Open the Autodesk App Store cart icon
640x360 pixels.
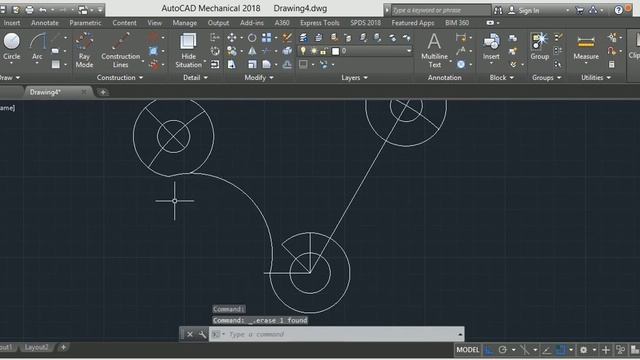(579, 10)
